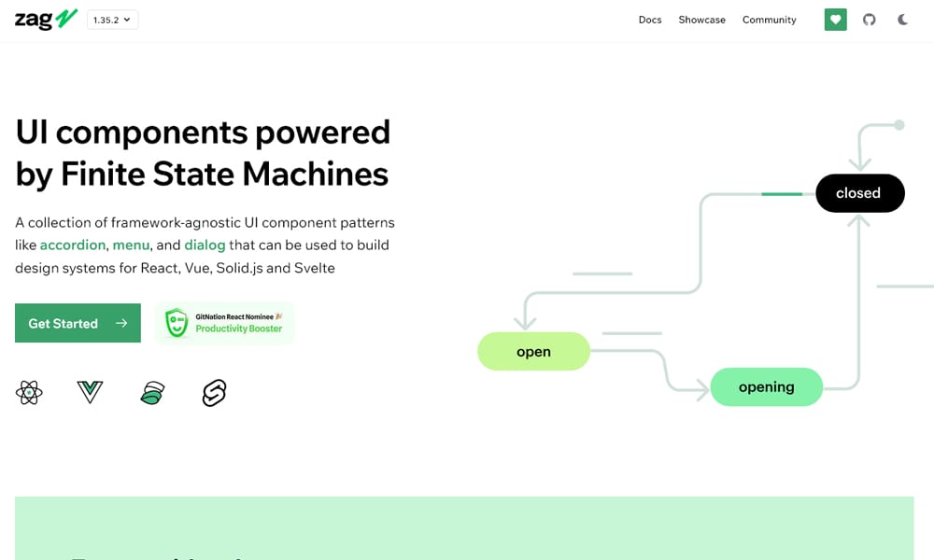Follow the accordion link

click(73, 245)
